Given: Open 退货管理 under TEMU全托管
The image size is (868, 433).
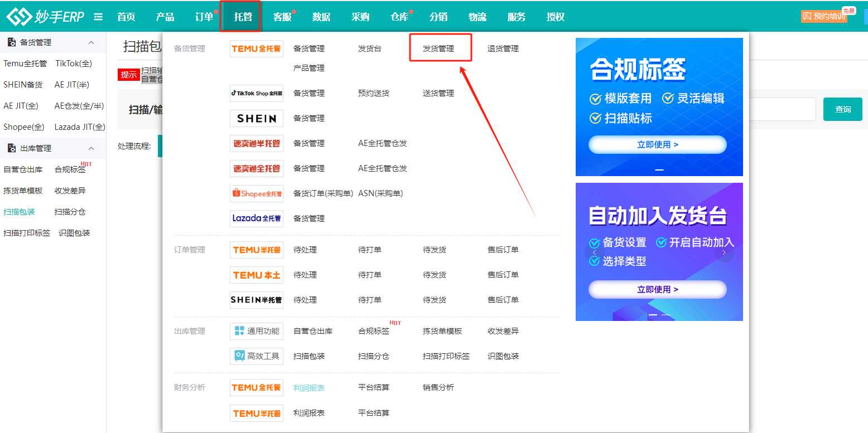Looking at the screenshot, I should click(x=503, y=48).
